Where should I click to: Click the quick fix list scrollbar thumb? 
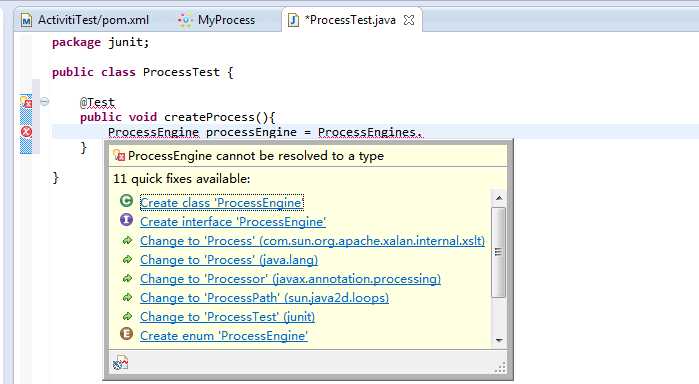coord(499,252)
